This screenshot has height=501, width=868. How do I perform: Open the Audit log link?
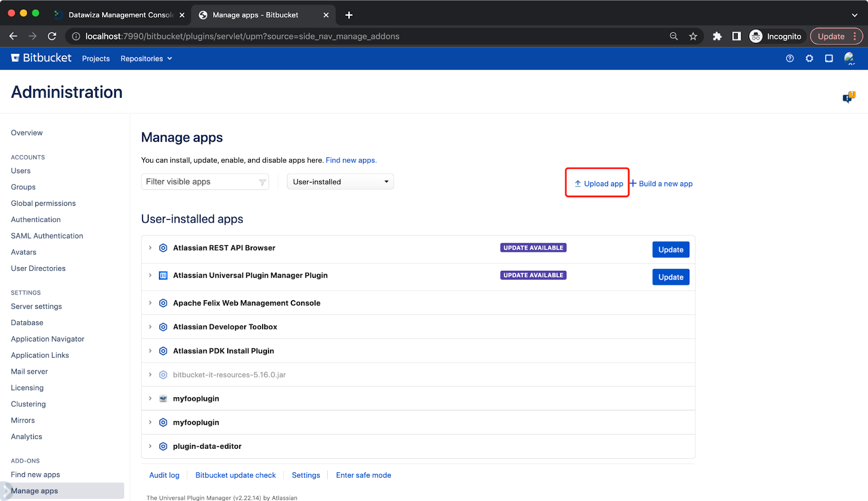click(x=164, y=475)
